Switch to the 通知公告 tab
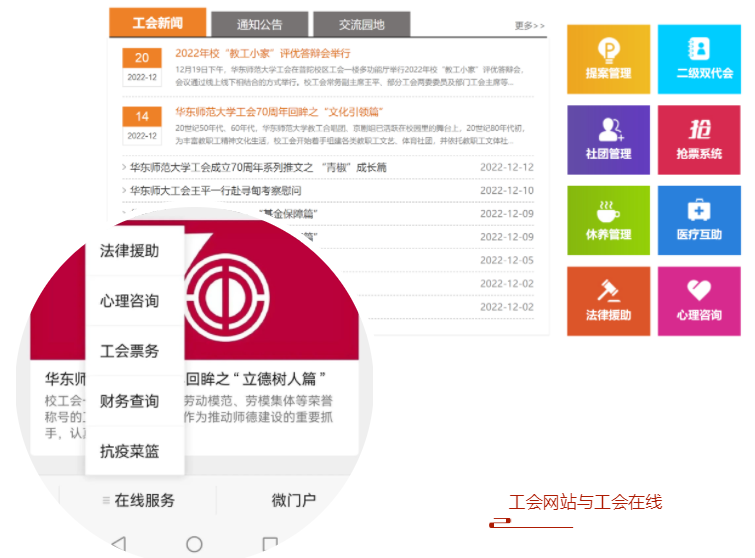This screenshot has width=755, height=558. 260,24
